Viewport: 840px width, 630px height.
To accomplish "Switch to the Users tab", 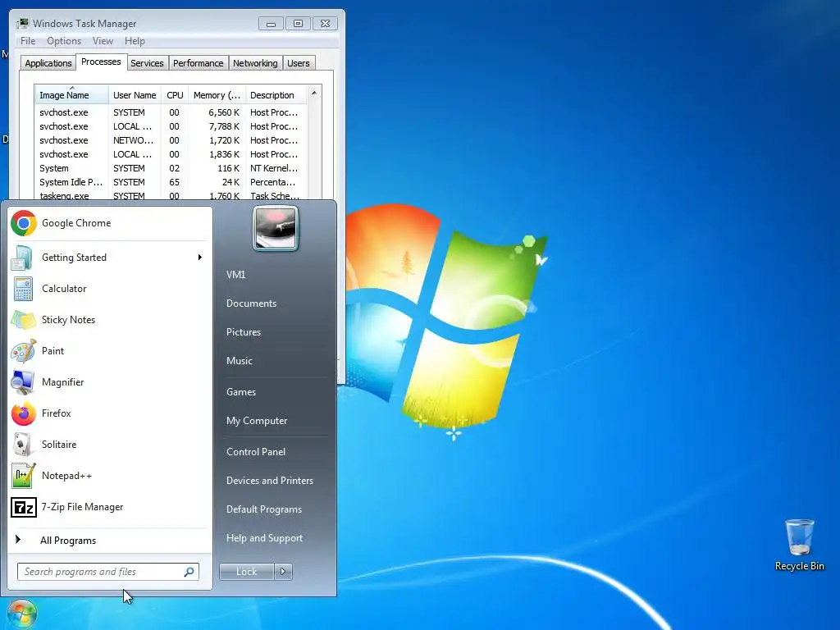I will coord(299,63).
